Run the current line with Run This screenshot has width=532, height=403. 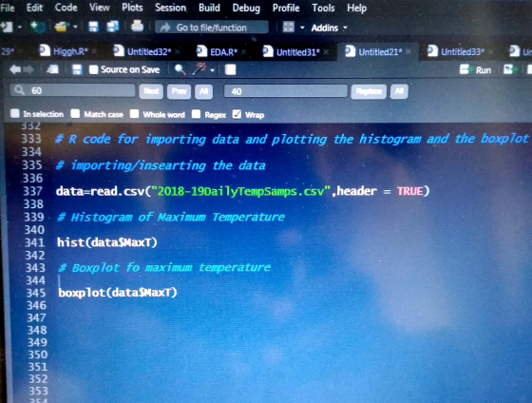[475, 69]
